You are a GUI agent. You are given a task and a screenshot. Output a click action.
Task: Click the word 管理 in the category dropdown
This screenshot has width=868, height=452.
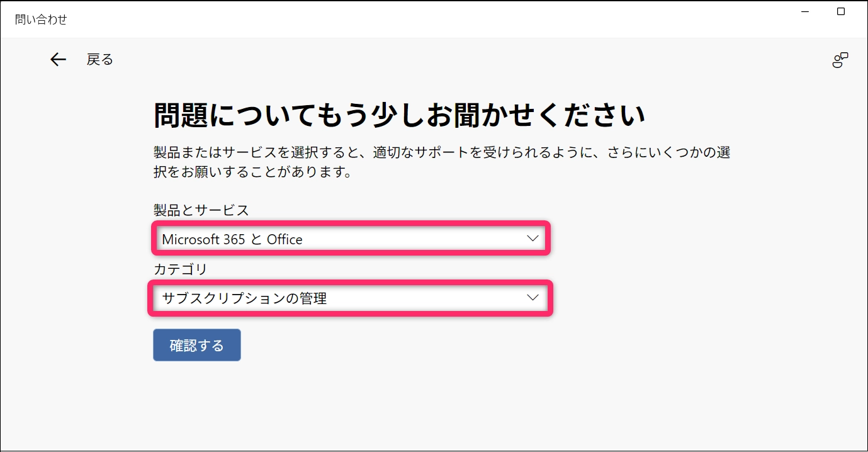(316, 298)
